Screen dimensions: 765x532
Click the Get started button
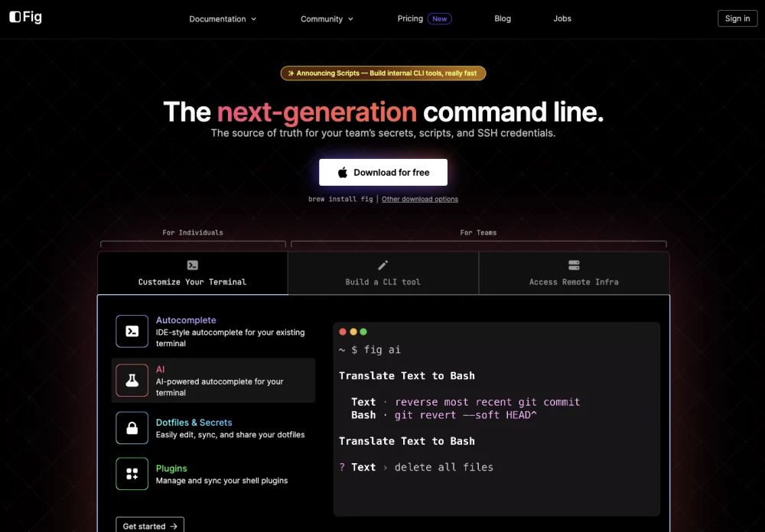pyautogui.click(x=150, y=526)
